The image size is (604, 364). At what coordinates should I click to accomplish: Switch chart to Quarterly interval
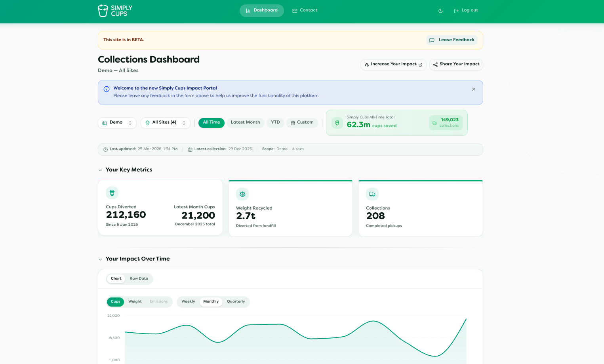click(236, 301)
